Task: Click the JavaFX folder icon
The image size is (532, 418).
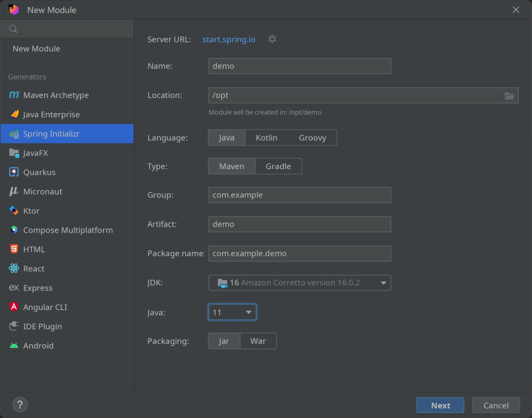Action: pos(14,153)
